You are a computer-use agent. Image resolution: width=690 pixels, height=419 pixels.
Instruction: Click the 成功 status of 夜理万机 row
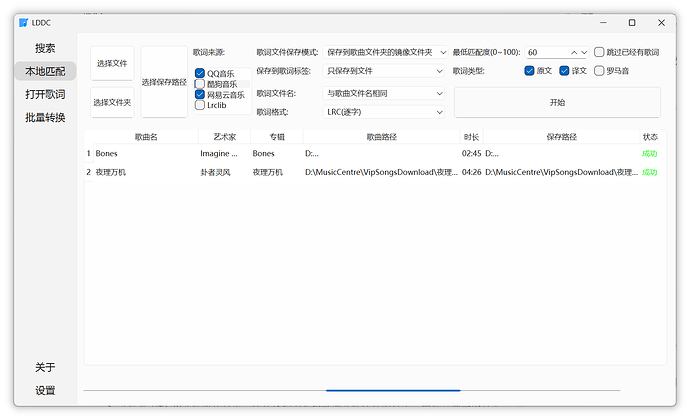[650, 172]
